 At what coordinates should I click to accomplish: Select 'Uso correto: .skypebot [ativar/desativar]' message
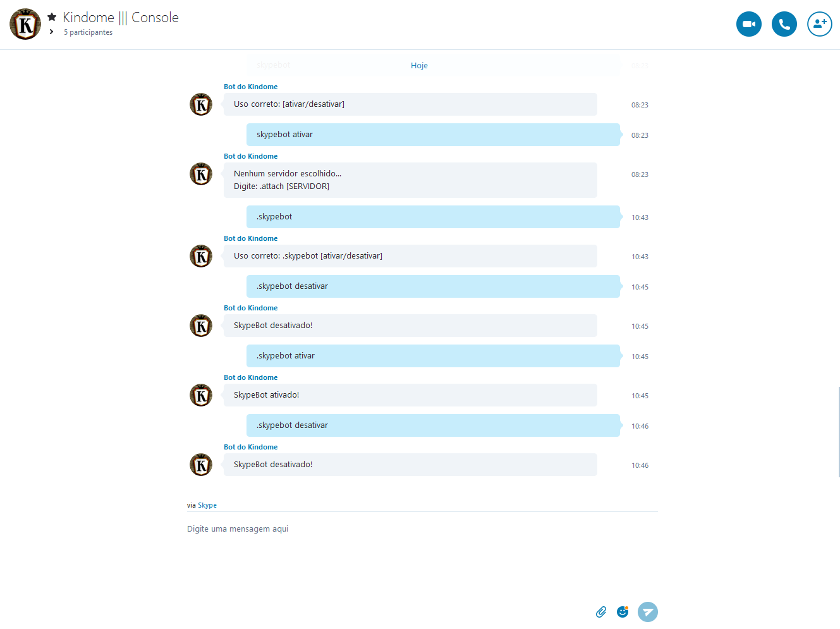(x=410, y=256)
